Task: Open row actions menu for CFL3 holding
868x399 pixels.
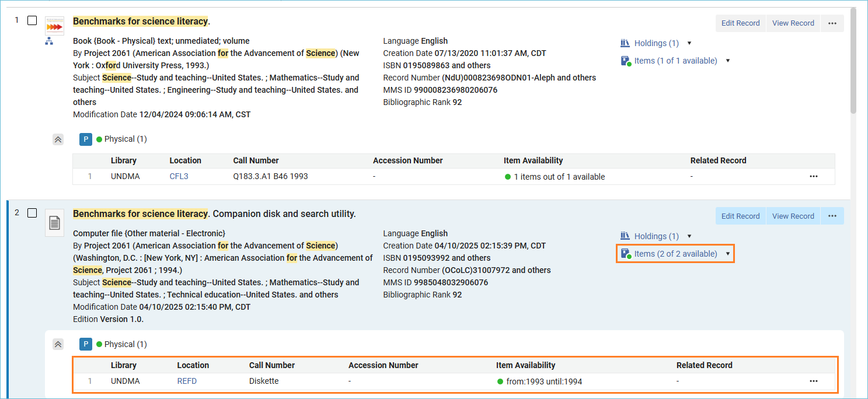Action: [814, 176]
